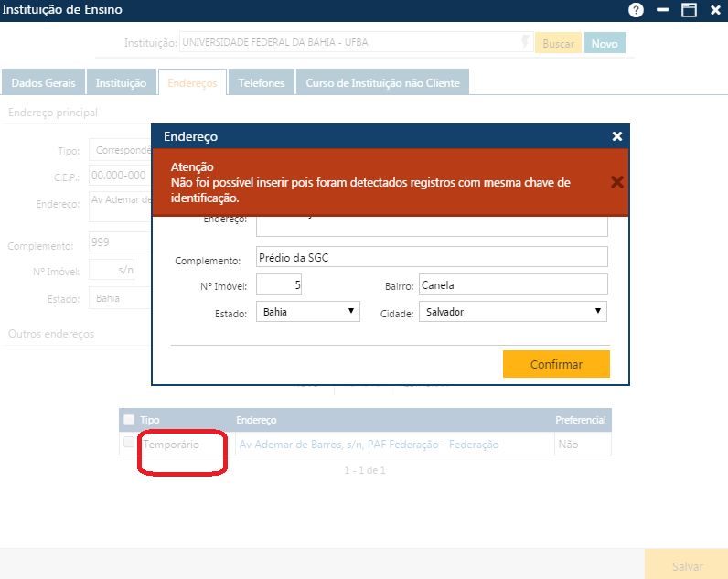Click the Complemento field with Prédio da SGC
This screenshot has height=579, width=728.
point(432,257)
